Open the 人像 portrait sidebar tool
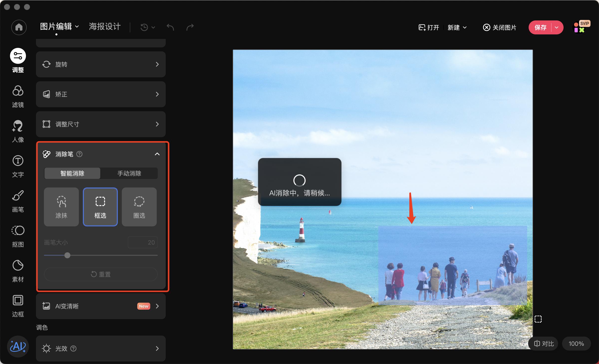The width and height of the screenshot is (599, 364). coord(18,131)
